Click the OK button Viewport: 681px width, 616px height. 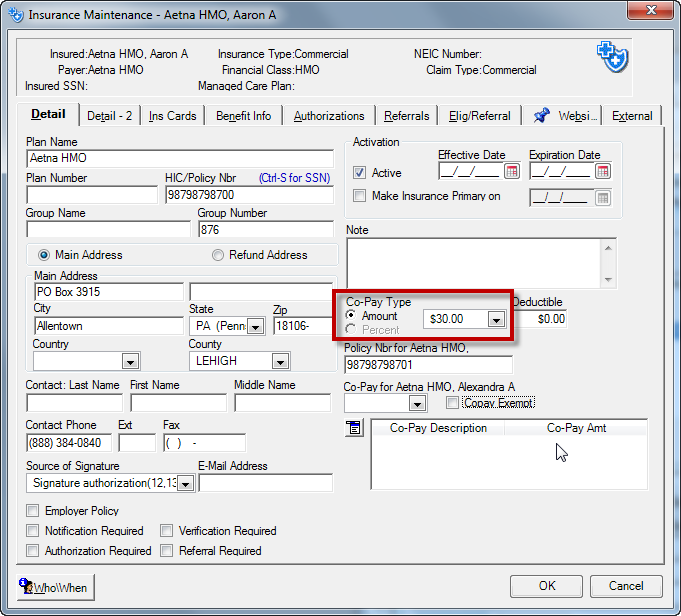tap(546, 586)
